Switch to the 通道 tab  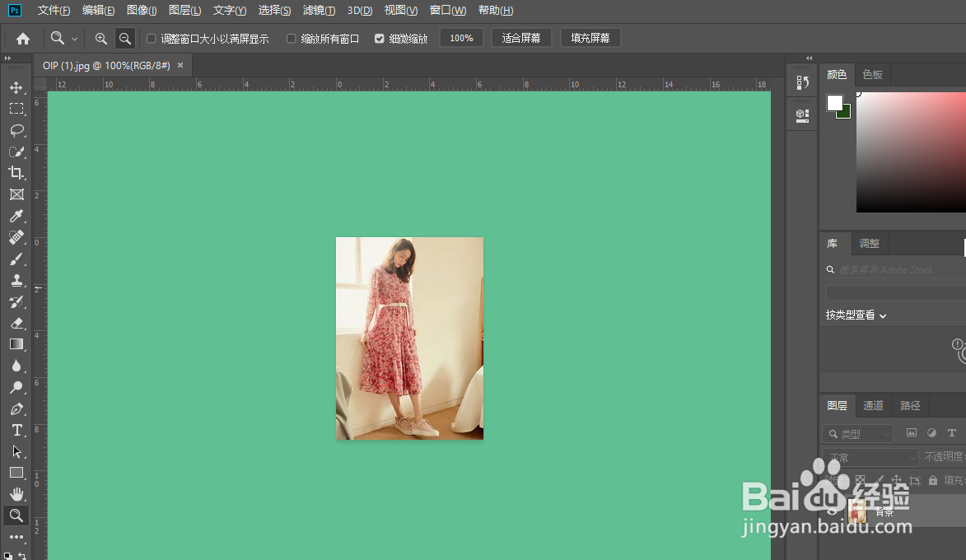(x=873, y=405)
